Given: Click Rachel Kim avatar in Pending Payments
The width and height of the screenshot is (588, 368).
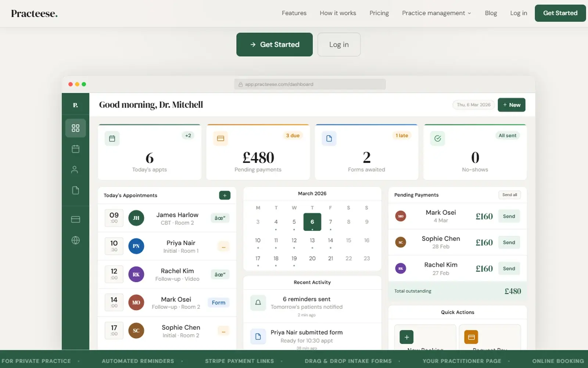Looking at the screenshot, I should (x=401, y=269).
